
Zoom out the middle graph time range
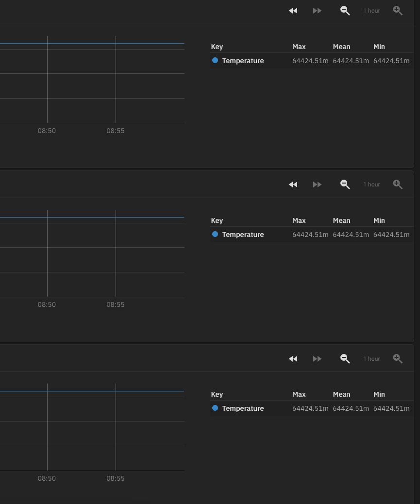pyautogui.click(x=345, y=185)
